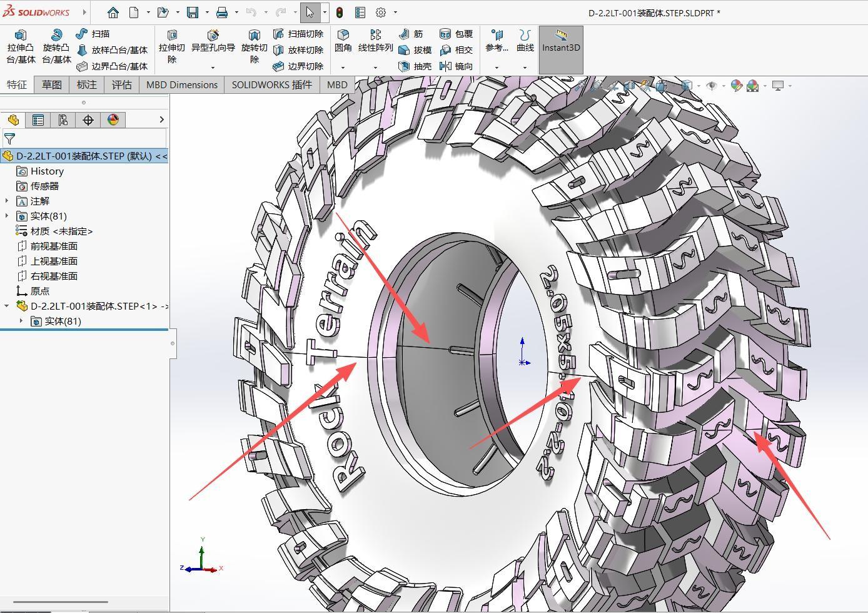Choose the 筋 rib tool
868x613 pixels.
(x=411, y=34)
